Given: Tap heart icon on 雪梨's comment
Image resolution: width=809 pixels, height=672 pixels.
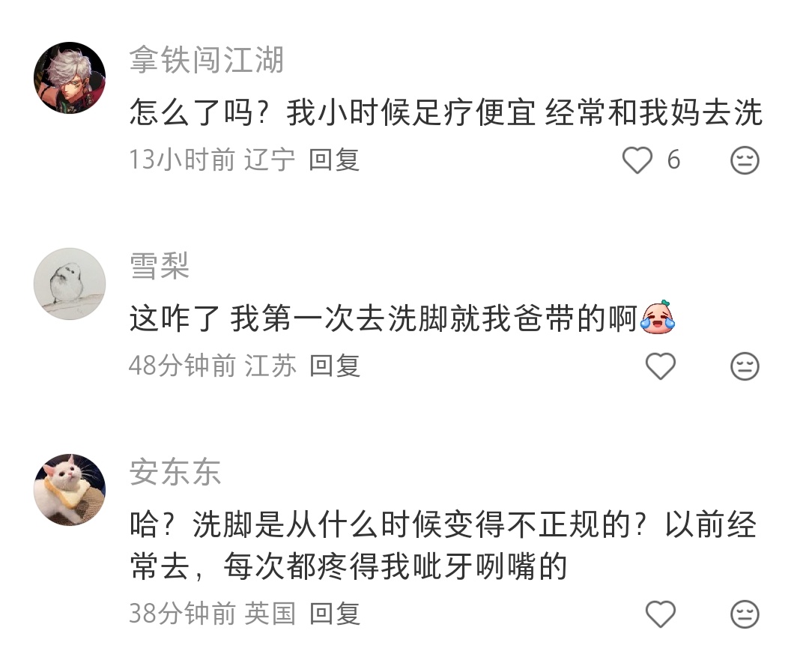Looking at the screenshot, I should 661,366.
